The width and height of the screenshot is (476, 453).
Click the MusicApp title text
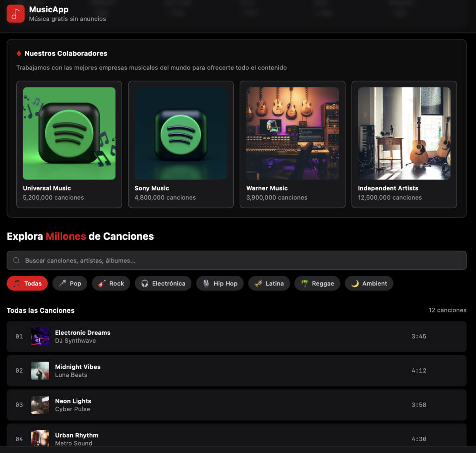tap(49, 10)
